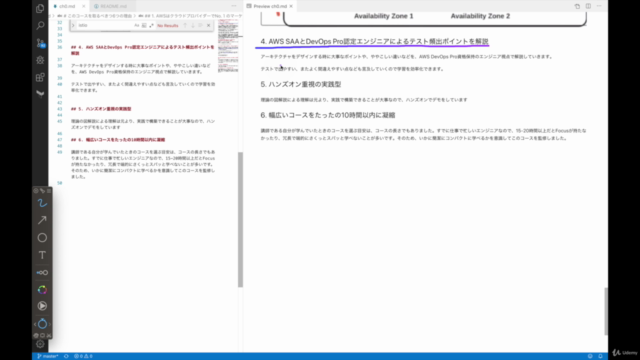Click the feedback smiley in status bar
The width and height of the screenshot is (640, 360).
click(x=590, y=356)
